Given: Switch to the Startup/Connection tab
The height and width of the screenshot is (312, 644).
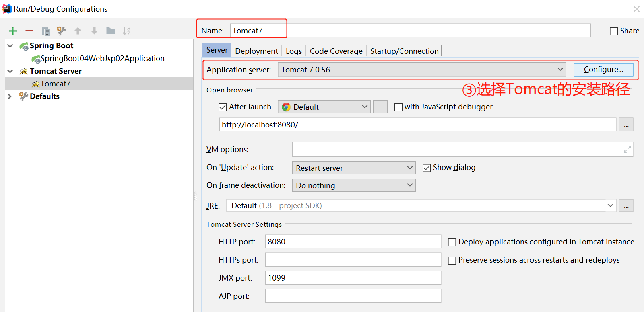Looking at the screenshot, I should tap(404, 51).
